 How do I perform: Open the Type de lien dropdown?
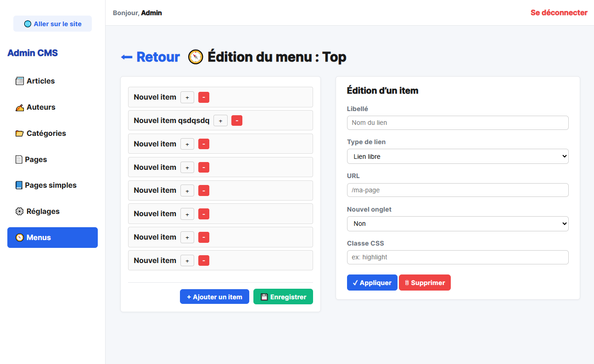pos(457,157)
